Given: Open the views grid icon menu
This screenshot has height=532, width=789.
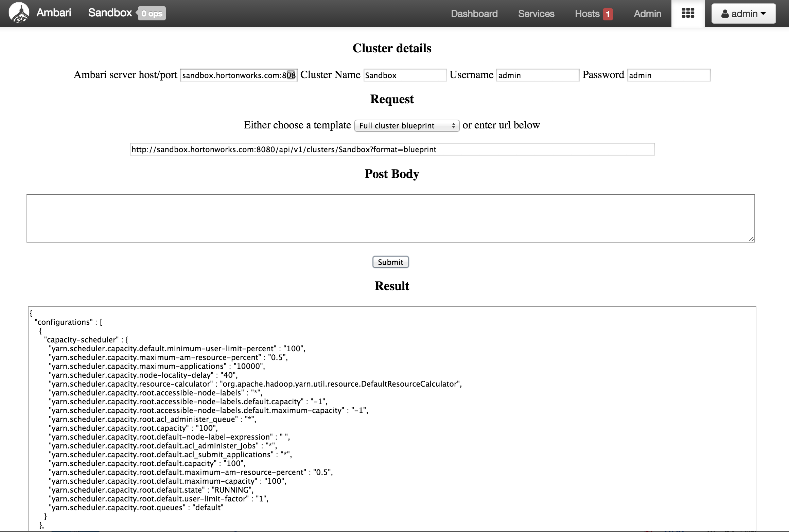Looking at the screenshot, I should tap(688, 13).
